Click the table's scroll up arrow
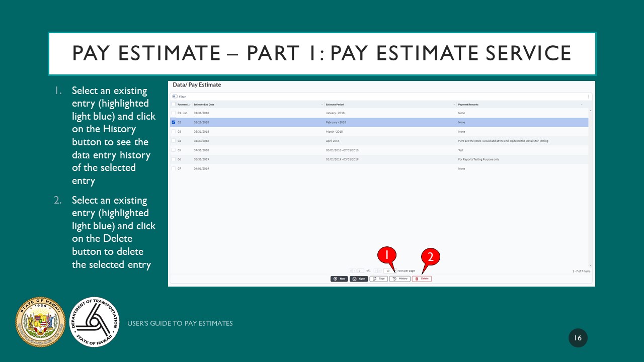The image size is (644, 362). pos(591,110)
